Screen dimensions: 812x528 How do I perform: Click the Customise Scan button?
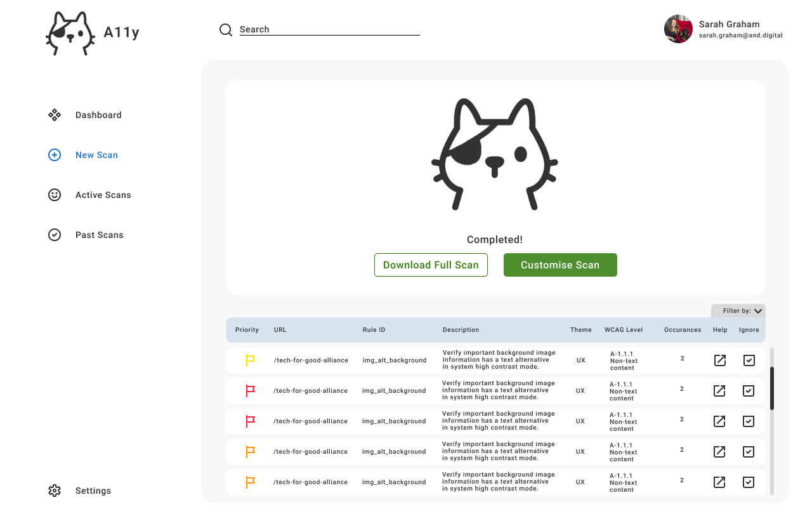[560, 265]
